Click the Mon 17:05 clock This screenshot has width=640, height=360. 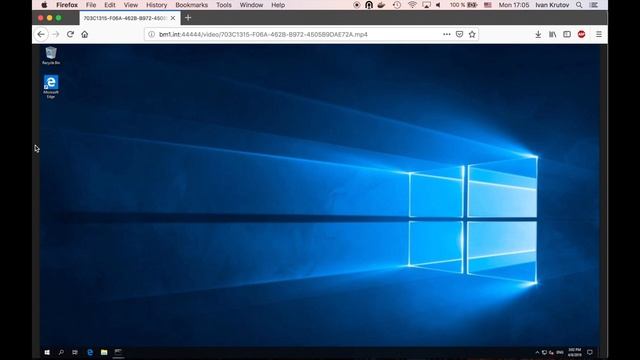click(513, 5)
